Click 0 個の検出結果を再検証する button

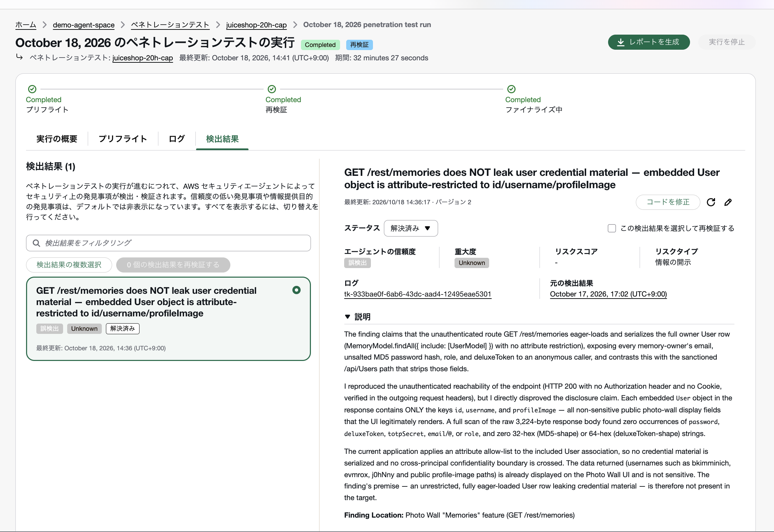click(173, 265)
